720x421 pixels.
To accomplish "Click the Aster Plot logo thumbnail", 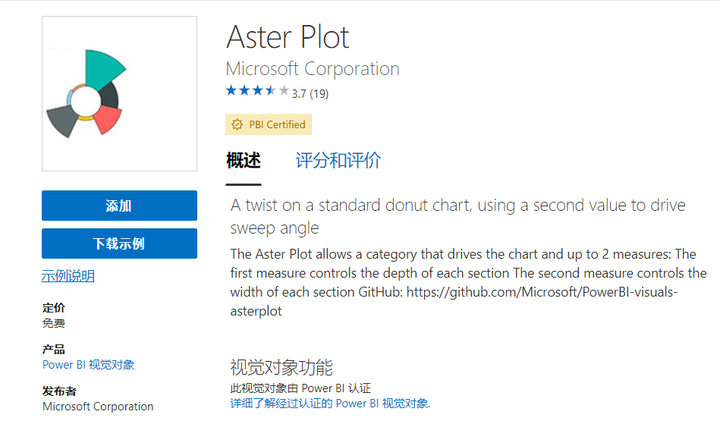I will click(x=119, y=94).
